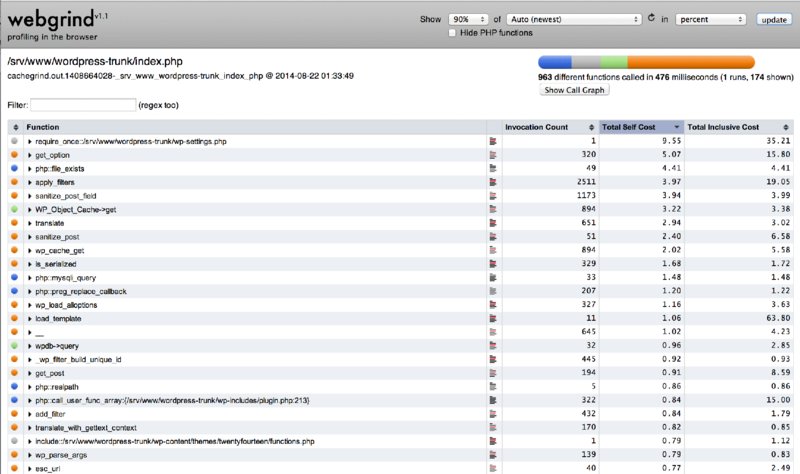Open the percent cost format dropdown
Screen dimensions: 800x474
tap(710, 19)
